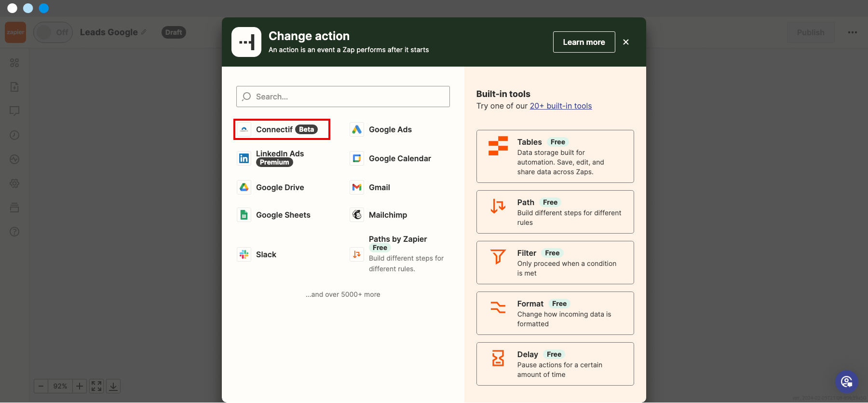Click the Learn more button
The width and height of the screenshot is (868, 403).
pos(584,42)
